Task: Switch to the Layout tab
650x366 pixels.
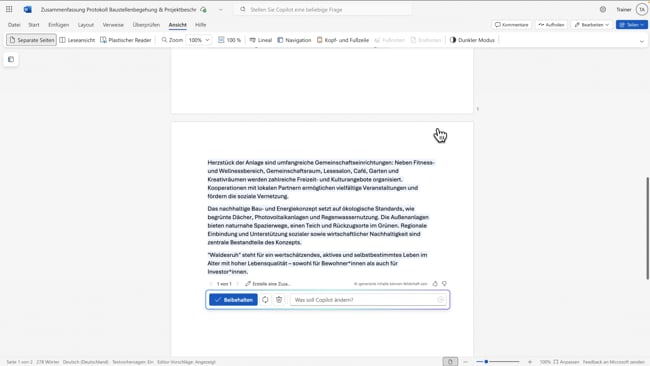Action: point(86,25)
